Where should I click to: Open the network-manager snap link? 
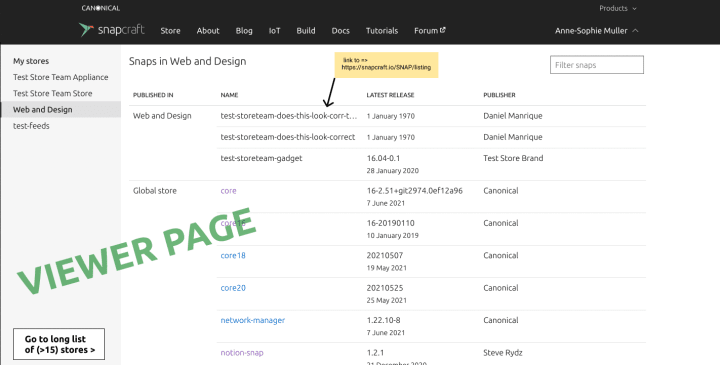(253, 320)
